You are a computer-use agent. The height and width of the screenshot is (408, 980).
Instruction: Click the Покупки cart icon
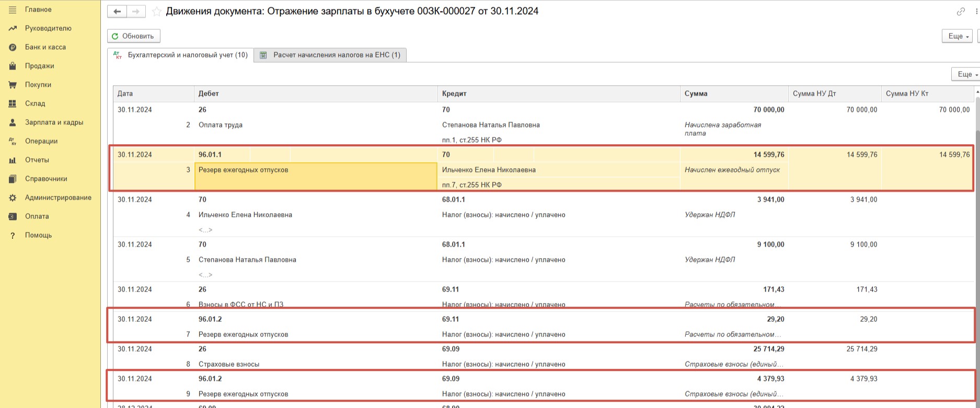click(13, 85)
